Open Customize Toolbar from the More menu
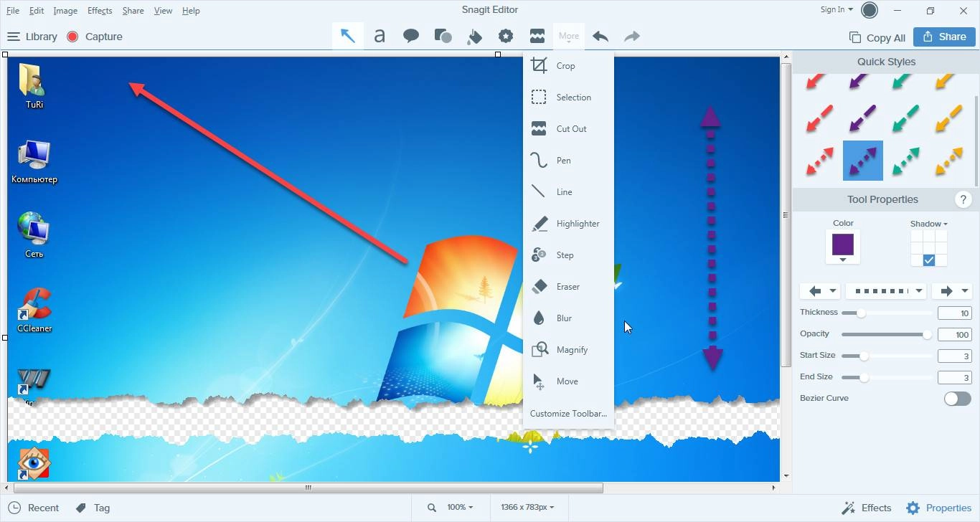The width and height of the screenshot is (980, 522). pyautogui.click(x=568, y=413)
